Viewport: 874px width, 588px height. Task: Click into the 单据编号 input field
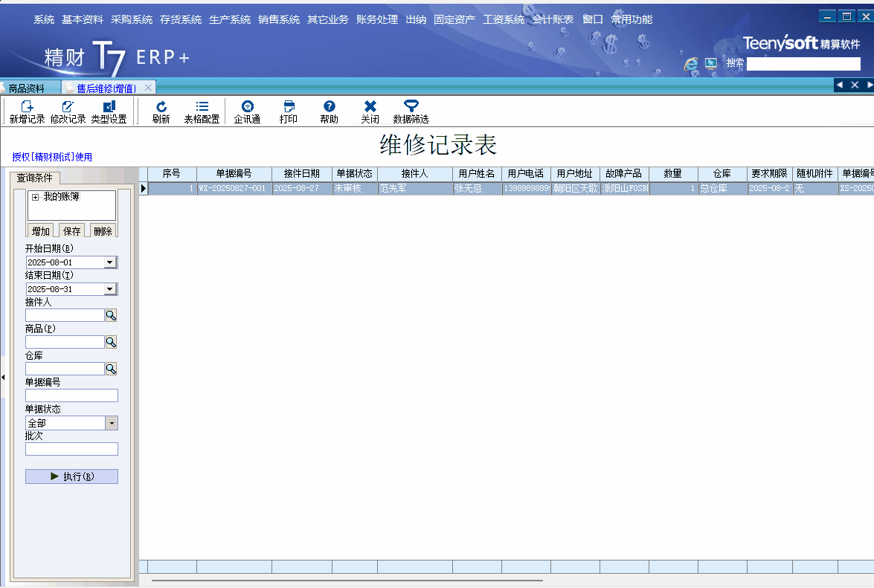71,395
